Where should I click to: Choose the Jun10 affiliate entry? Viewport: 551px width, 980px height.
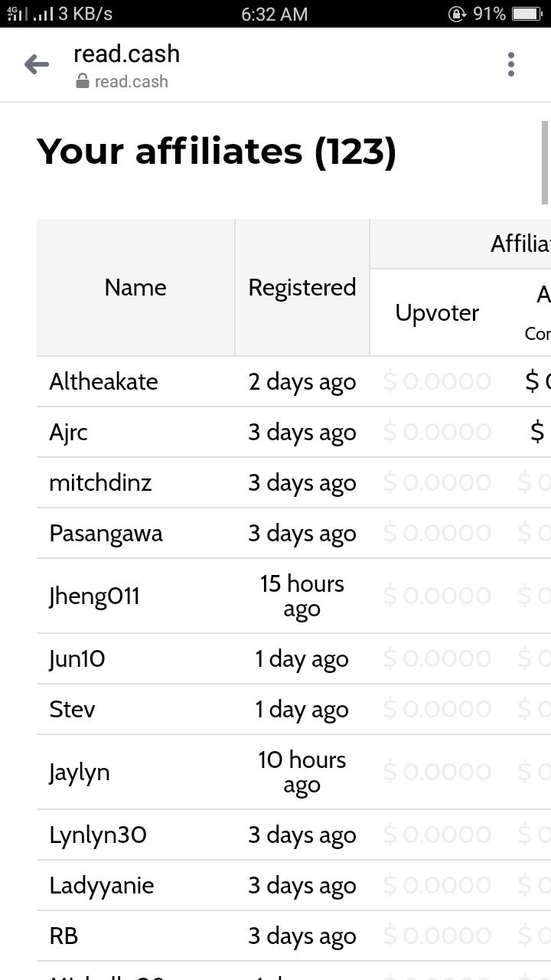click(x=77, y=658)
